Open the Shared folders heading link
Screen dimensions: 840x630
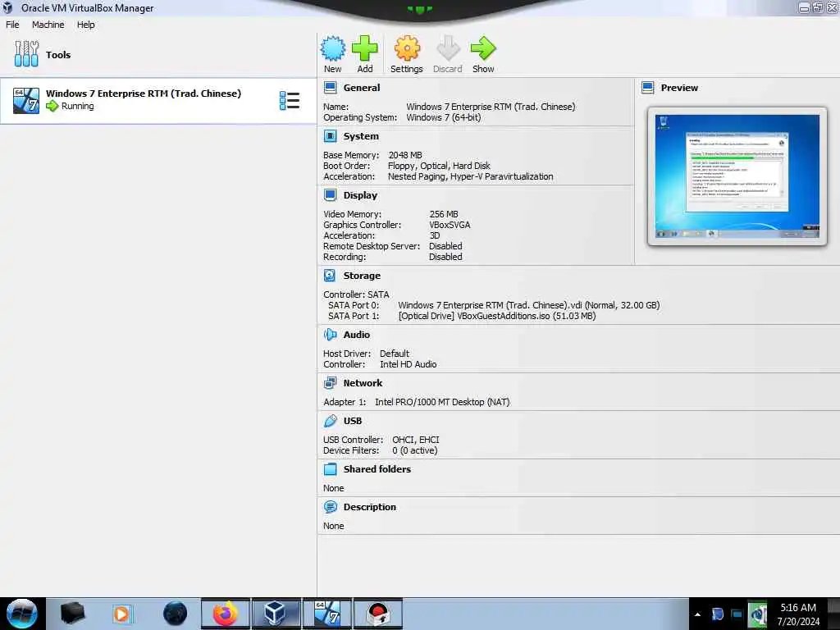(x=377, y=469)
